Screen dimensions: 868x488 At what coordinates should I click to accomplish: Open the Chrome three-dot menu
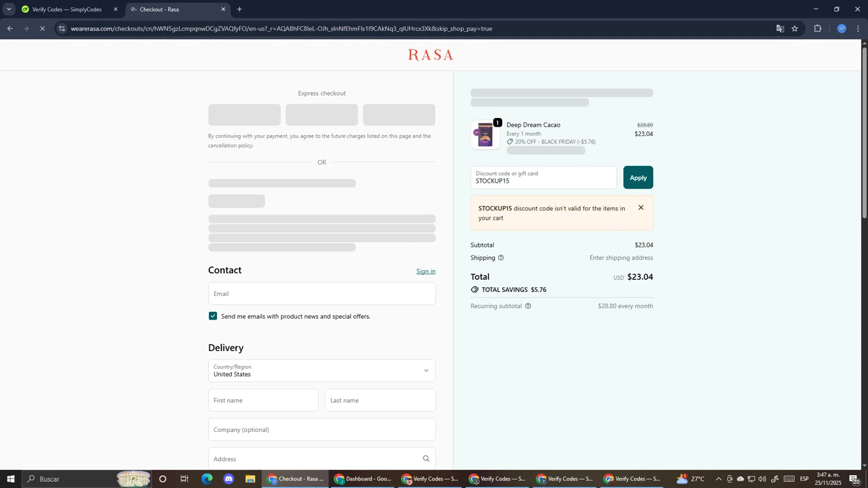pyautogui.click(x=858, y=28)
